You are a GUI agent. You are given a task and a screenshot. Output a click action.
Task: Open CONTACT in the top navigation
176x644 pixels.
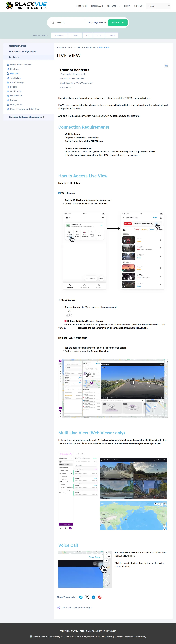pyautogui.click(x=139, y=6)
